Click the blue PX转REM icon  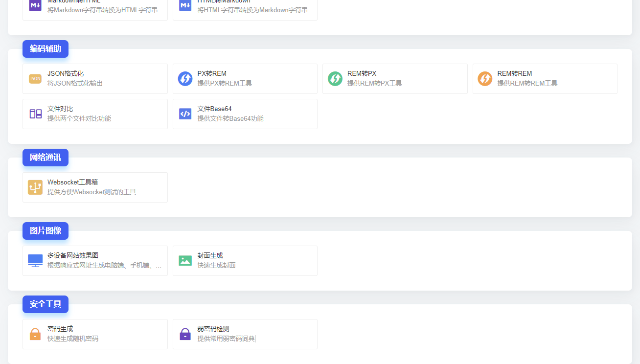tap(185, 79)
